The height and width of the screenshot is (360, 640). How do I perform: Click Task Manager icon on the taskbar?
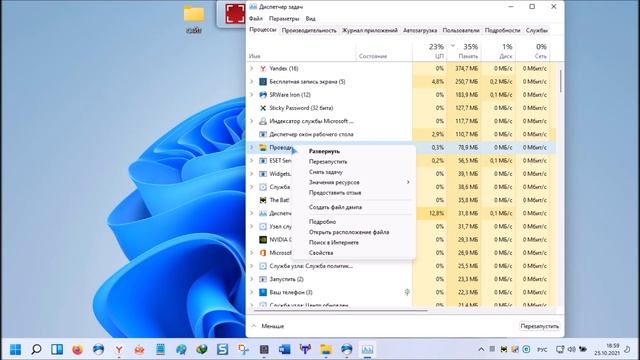click(367, 349)
